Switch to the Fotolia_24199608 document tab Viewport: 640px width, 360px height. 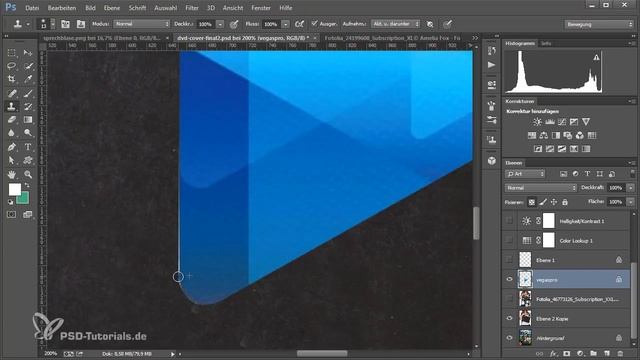tap(393, 38)
